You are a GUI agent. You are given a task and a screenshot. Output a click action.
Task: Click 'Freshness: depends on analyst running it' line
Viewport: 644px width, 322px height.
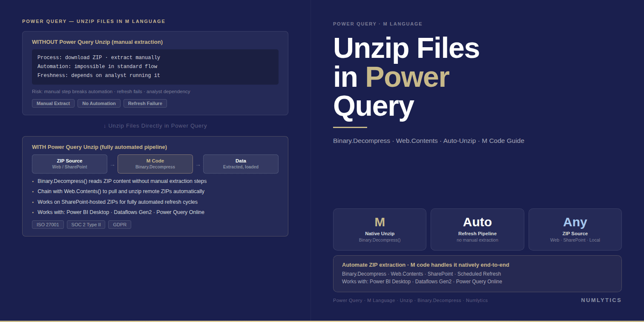tap(99, 75)
